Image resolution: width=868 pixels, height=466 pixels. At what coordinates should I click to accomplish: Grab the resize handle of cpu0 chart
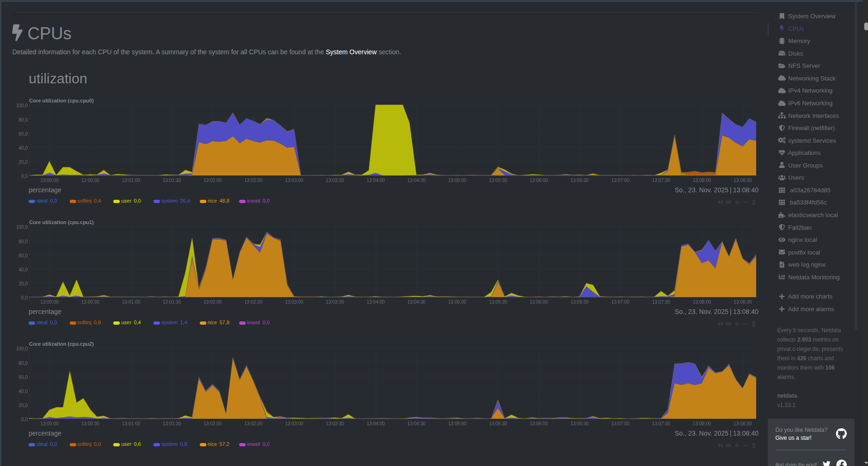753,202
